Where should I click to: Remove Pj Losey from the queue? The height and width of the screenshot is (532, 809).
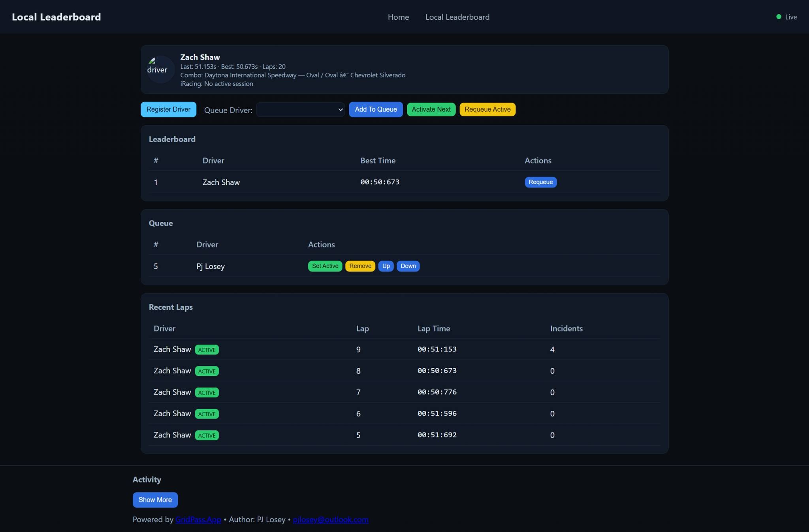pyautogui.click(x=360, y=266)
